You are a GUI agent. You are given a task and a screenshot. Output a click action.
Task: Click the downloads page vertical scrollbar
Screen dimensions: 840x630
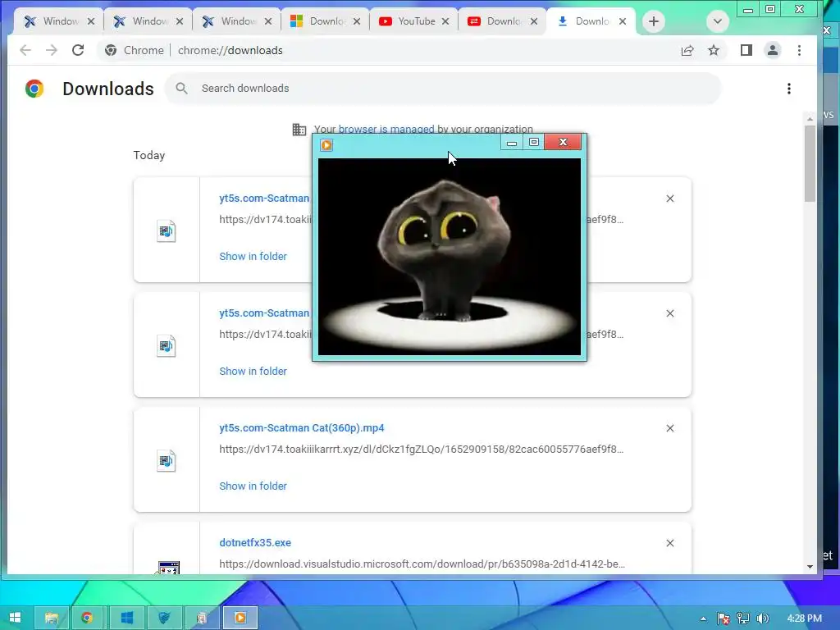click(x=810, y=163)
